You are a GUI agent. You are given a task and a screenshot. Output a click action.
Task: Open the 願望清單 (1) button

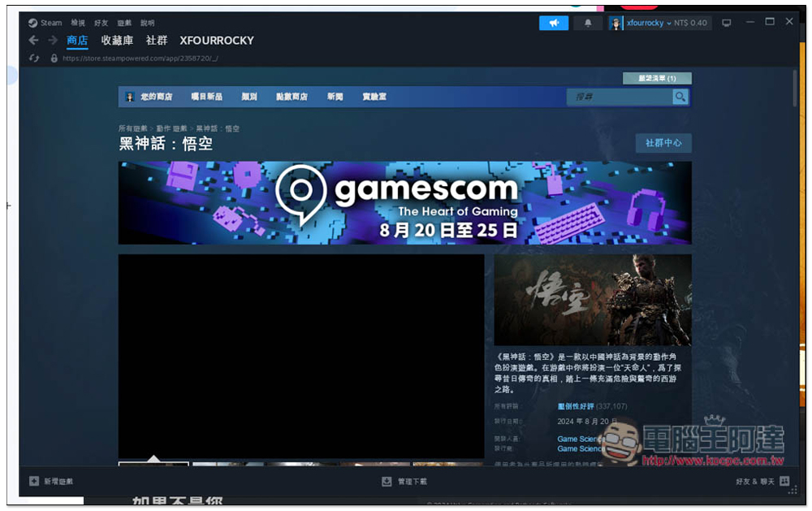tap(657, 78)
